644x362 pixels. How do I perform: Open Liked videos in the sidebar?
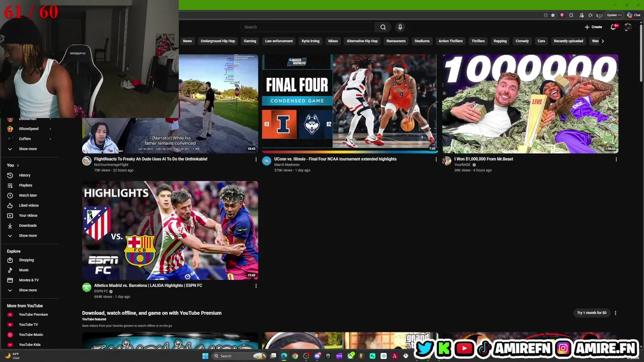[28, 205]
